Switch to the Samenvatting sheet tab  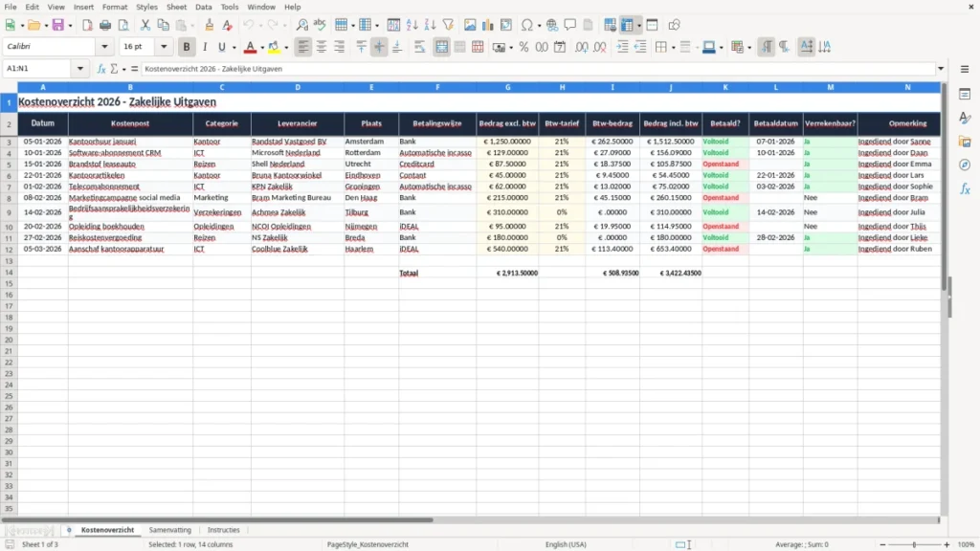(170, 530)
